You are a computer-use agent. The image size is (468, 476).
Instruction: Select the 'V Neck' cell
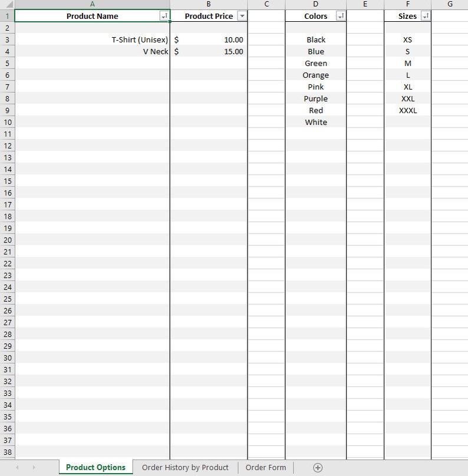point(92,51)
